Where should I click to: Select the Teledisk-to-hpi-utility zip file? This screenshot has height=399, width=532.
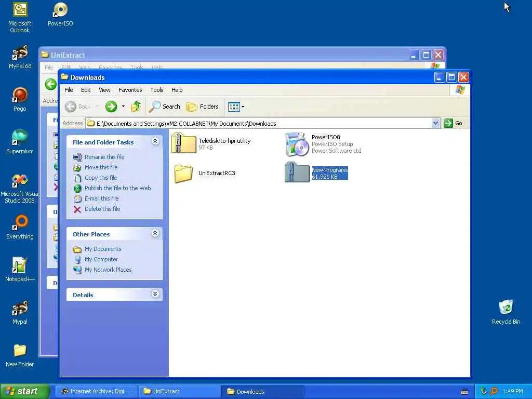211,143
